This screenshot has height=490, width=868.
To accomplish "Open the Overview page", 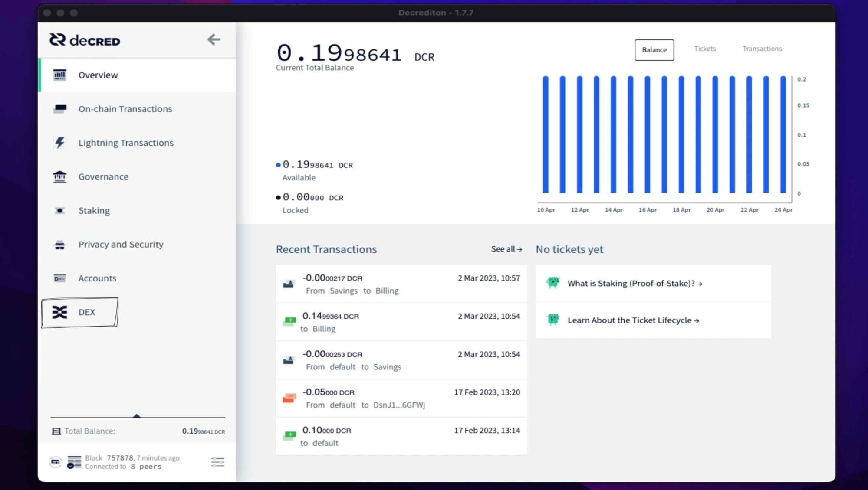I will [x=137, y=75].
